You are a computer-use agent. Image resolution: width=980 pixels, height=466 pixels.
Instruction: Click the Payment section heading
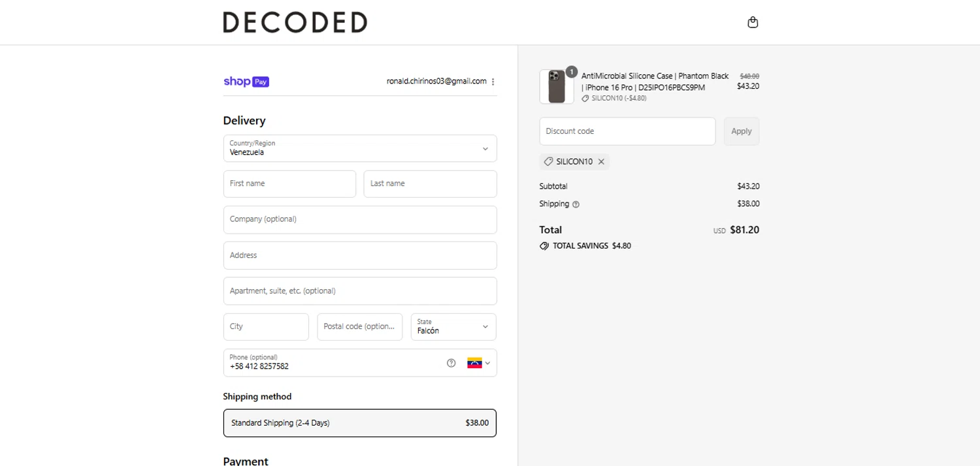(246, 461)
